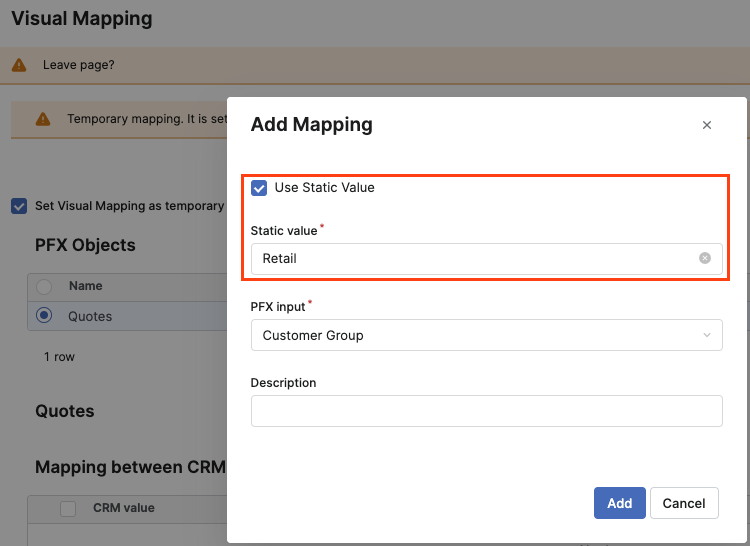
Task: Close the Add Mapping dialog with X
Action: point(707,125)
